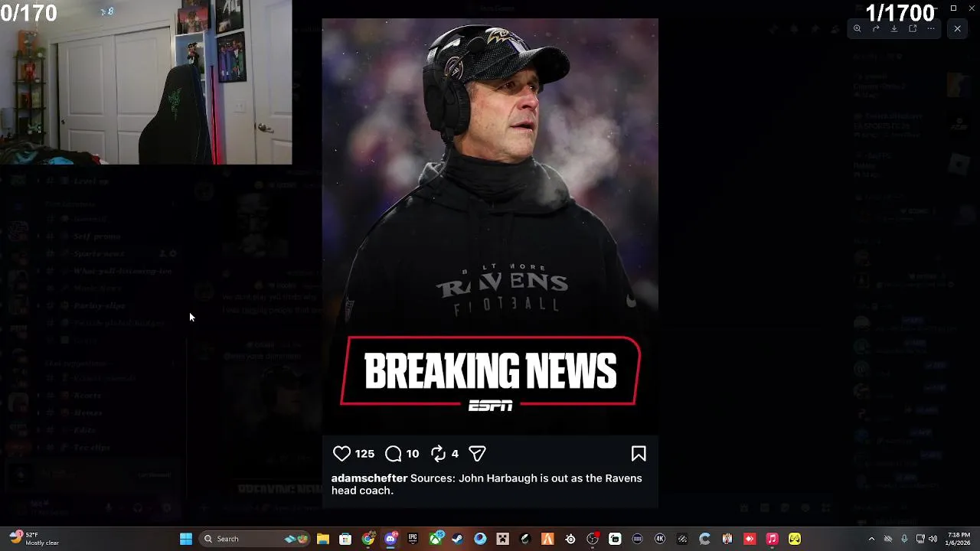Open Steam from the taskbar

[x=457, y=539]
